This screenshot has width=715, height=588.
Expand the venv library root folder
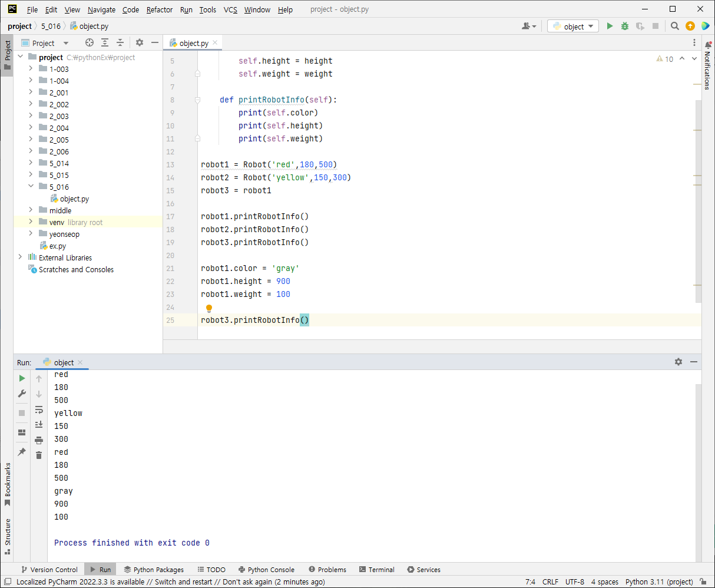[x=31, y=222]
